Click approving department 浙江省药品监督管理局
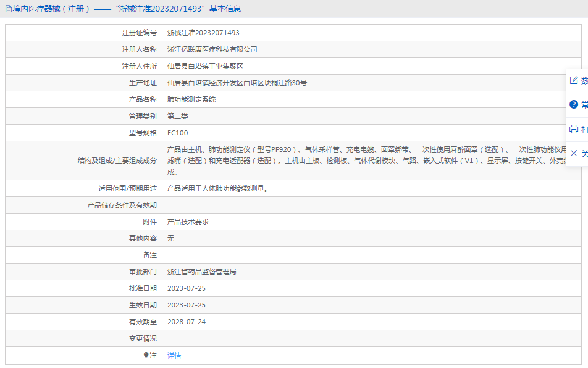588x368 pixels. [x=202, y=272]
